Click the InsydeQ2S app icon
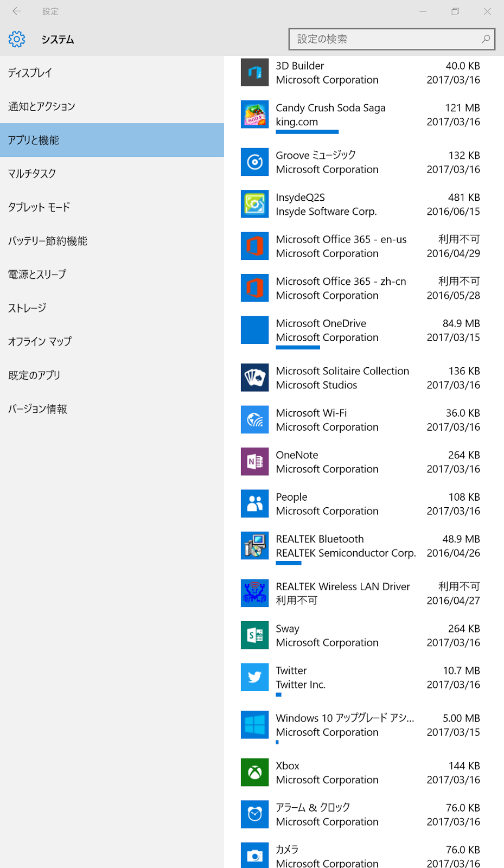 pos(254,204)
